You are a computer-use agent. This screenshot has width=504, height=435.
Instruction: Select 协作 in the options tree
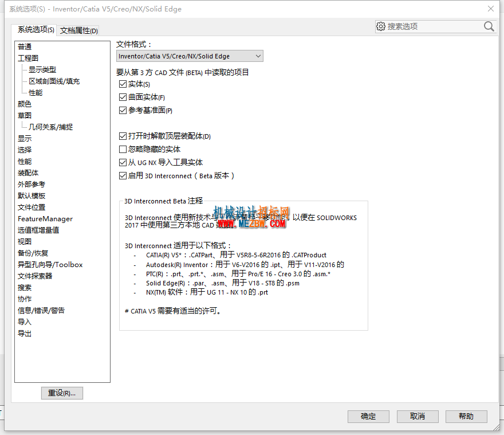coord(25,299)
